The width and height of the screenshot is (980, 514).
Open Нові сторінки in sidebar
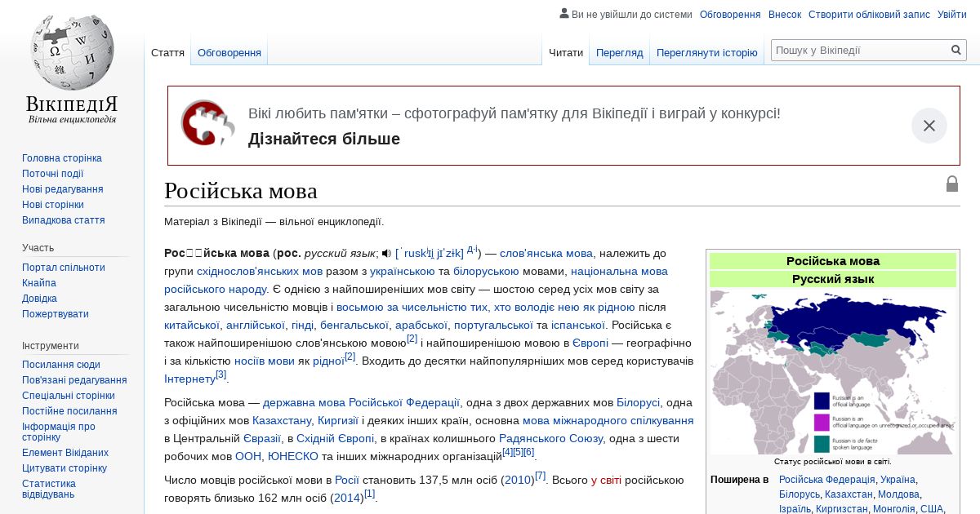53,205
